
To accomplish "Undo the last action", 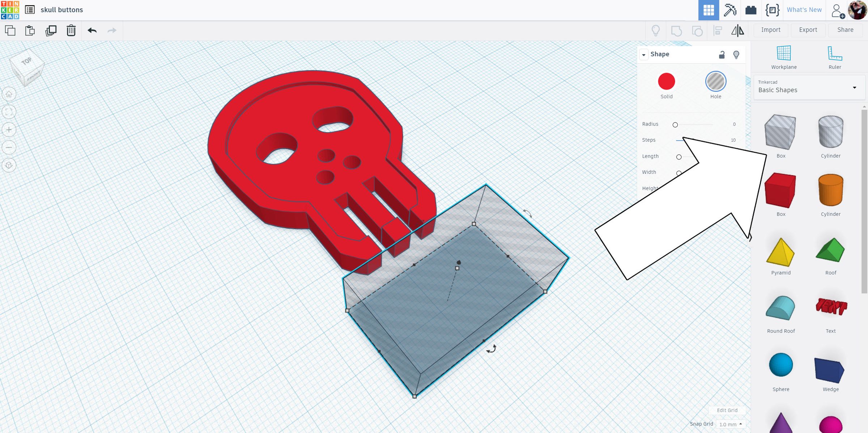I will coord(92,30).
